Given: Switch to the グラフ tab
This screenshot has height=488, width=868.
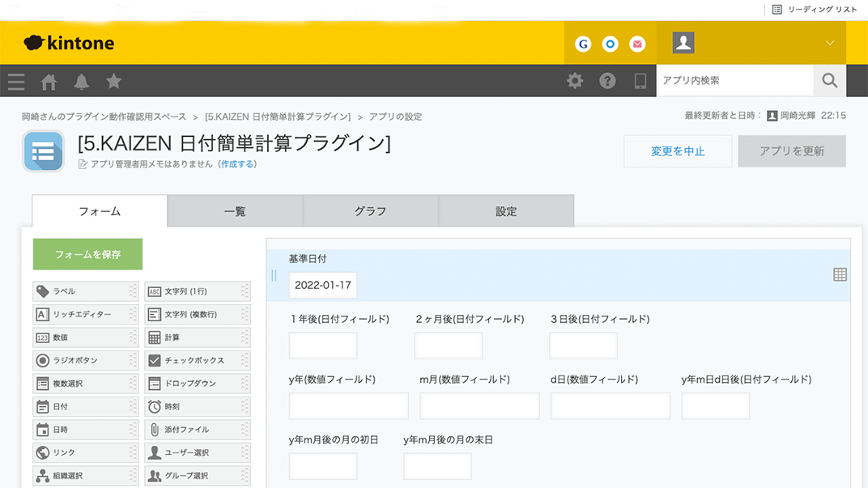Looking at the screenshot, I should pyautogui.click(x=370, y=211).
